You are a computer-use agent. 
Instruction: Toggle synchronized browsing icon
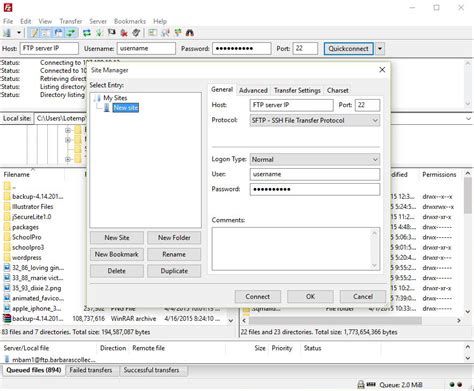[178, 33]
